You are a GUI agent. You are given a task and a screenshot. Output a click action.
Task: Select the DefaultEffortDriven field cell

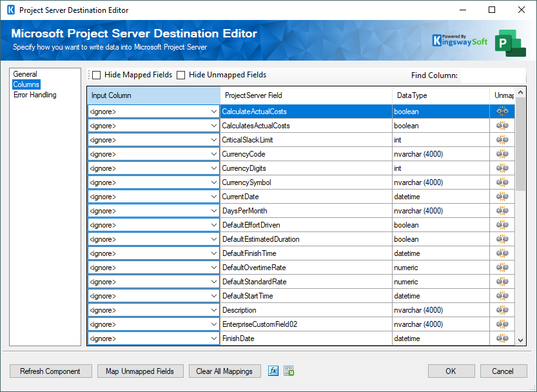pos(306,225)
